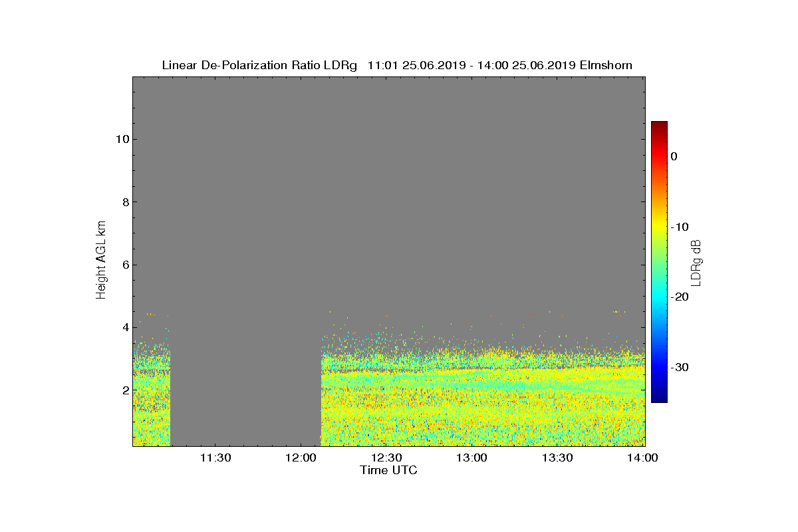Click the plot title text mentioning Elmshorn
This screenshot has width=798, height=532.
coord(397,65)
